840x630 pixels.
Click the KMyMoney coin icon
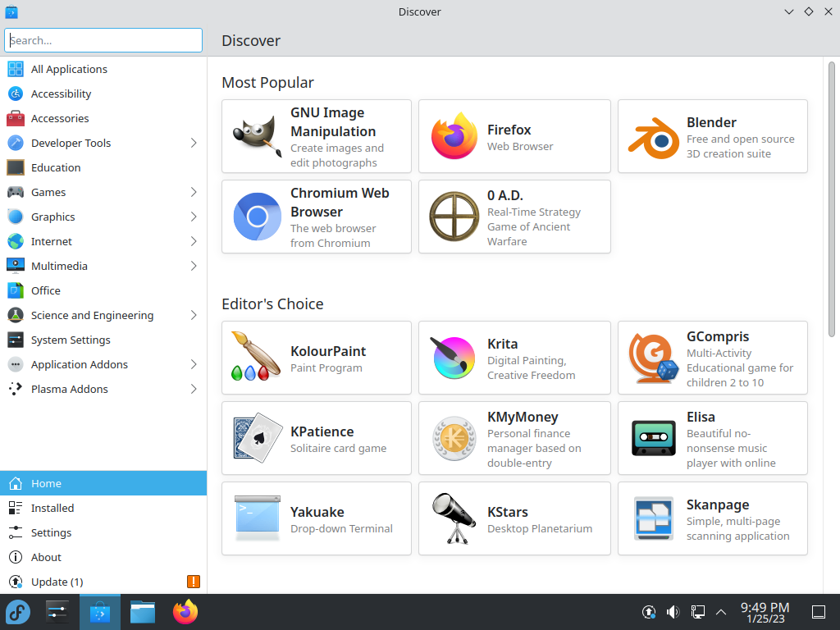pos(454,439)
